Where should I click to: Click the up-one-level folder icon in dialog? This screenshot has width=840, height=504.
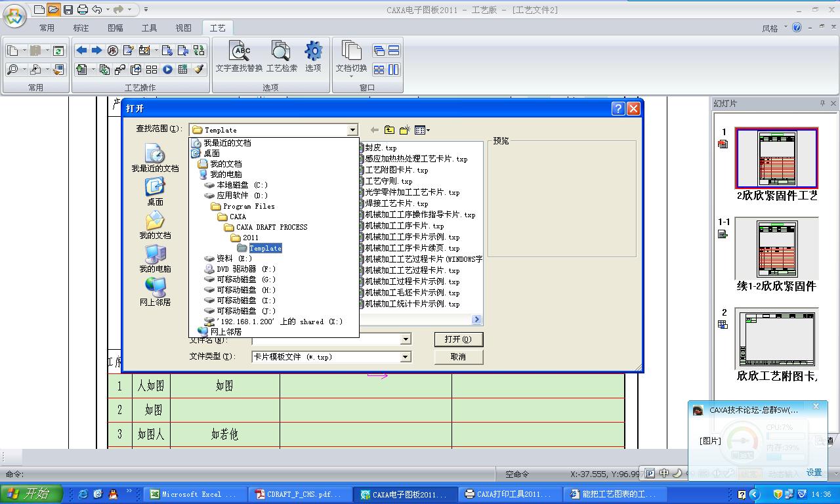tap(390, 130)
